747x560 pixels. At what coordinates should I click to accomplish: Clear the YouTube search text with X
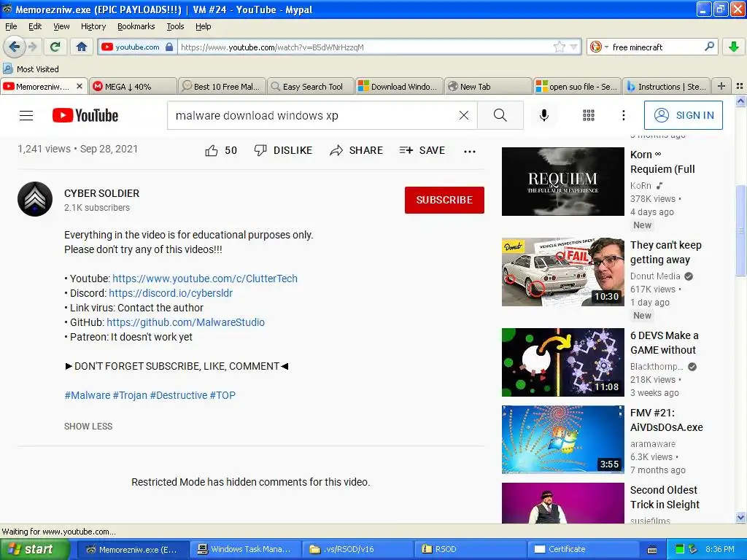tap(463, 115)
